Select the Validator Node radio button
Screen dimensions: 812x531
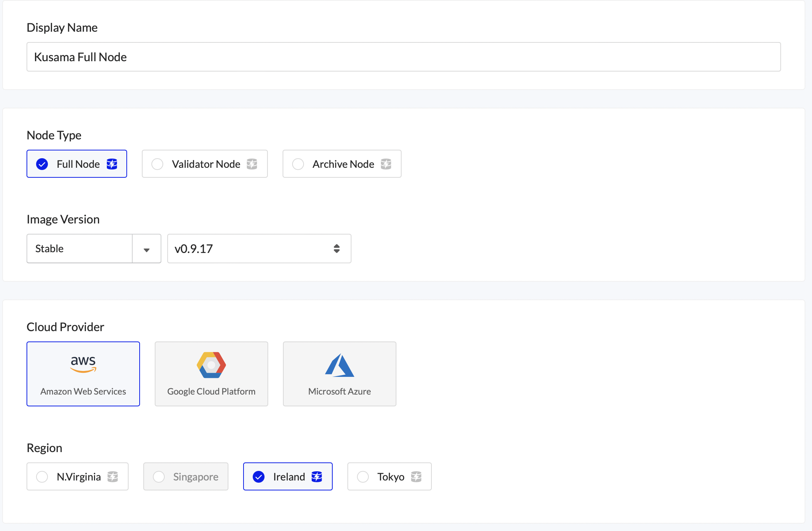(x=157, y=164)
